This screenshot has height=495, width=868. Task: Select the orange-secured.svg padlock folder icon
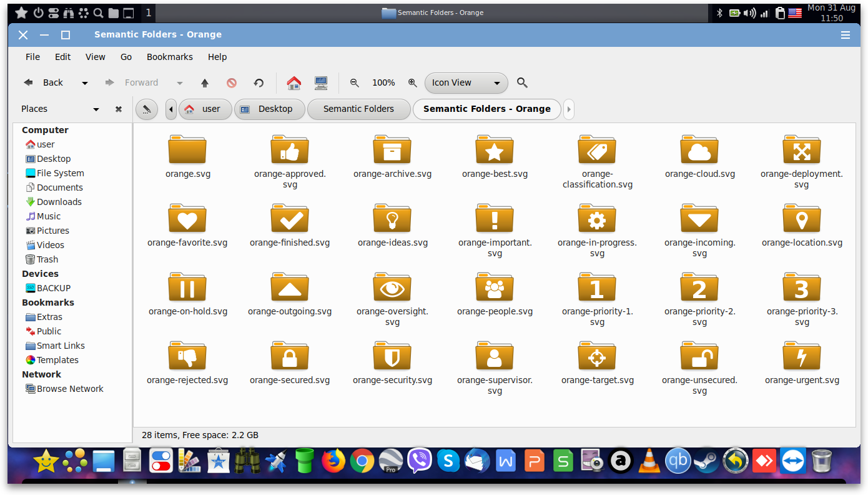point(290,356)
